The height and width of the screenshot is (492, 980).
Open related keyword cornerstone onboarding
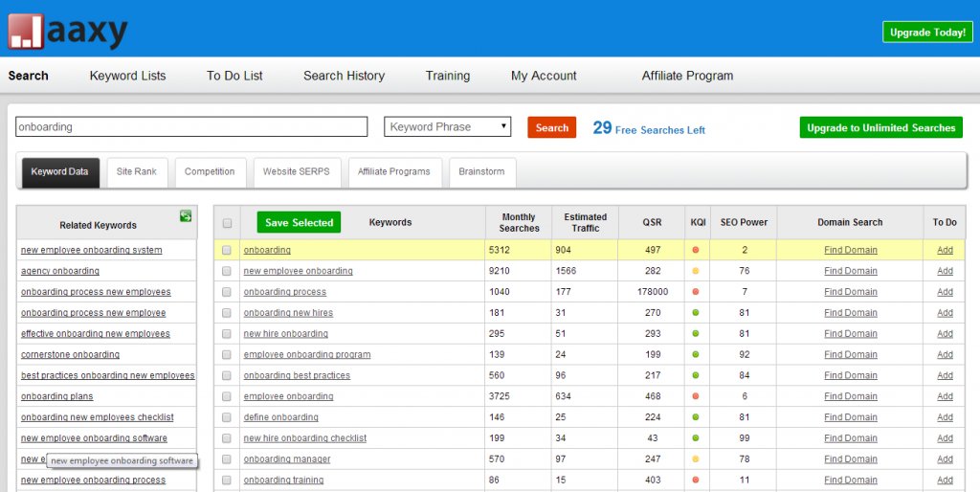click(70, 354)
